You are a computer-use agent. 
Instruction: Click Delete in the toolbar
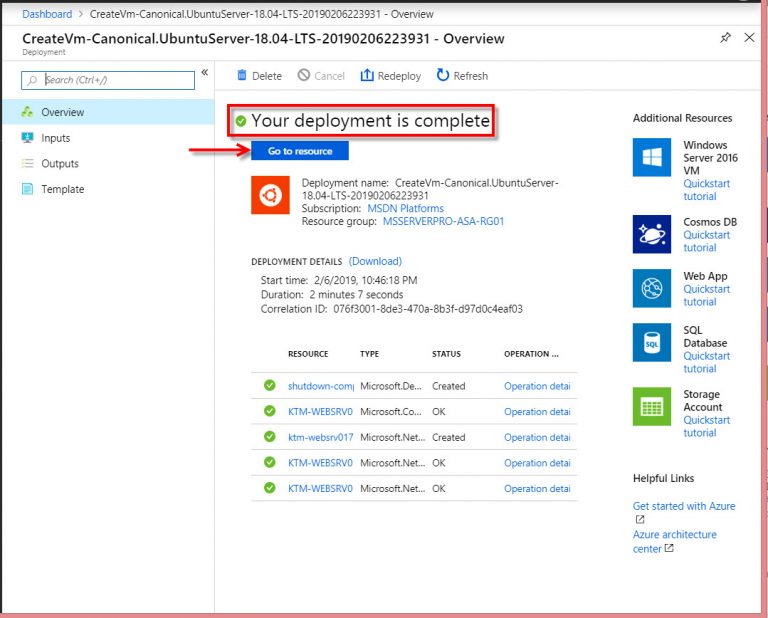pos(259,76)
